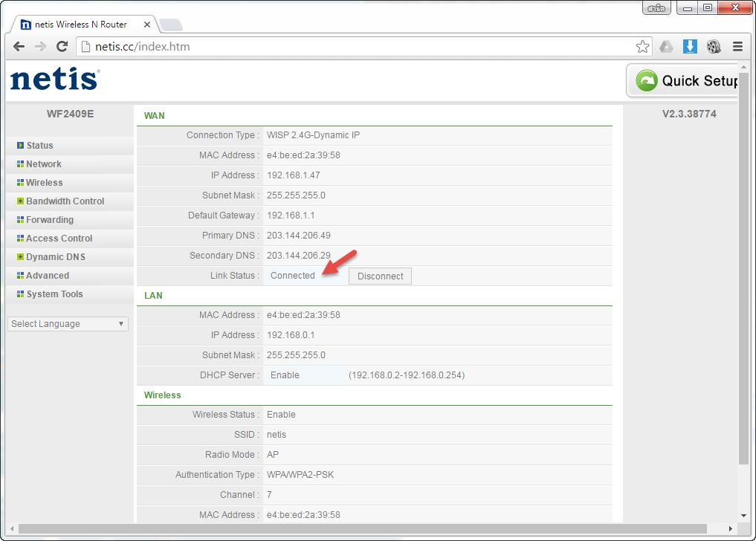Click the vertical scrollbar thumb
The height and width of the screenshot is (541, 756).
click(743, 268)
